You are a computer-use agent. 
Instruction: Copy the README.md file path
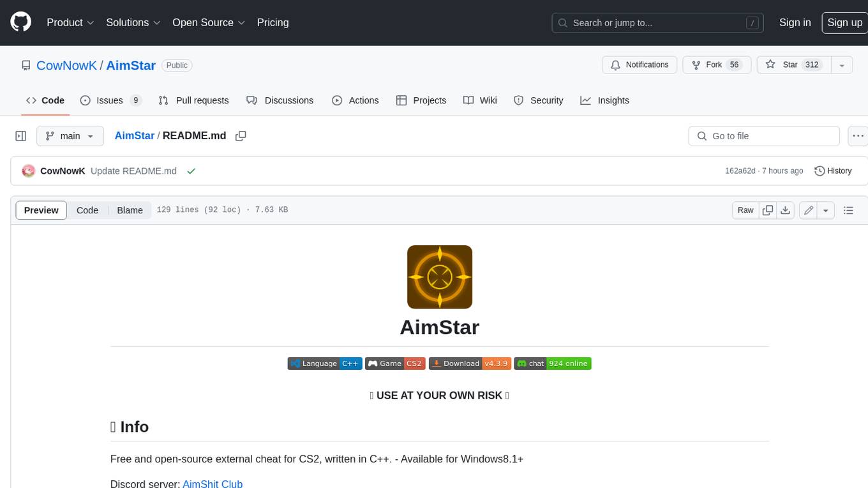[241, 136]
